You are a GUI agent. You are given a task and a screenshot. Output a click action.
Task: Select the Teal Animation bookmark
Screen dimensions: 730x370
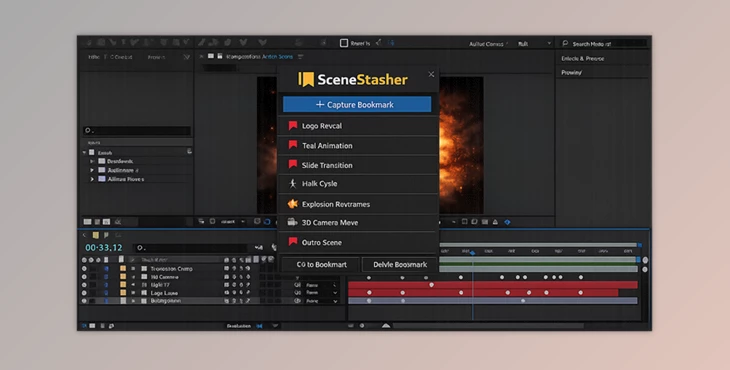358,145
